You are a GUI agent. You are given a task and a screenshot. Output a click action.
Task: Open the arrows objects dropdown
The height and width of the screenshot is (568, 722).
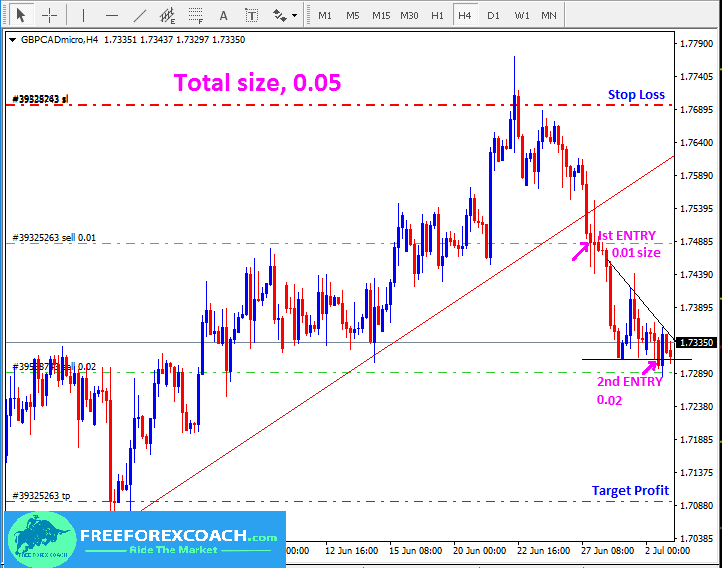point(285,15)
